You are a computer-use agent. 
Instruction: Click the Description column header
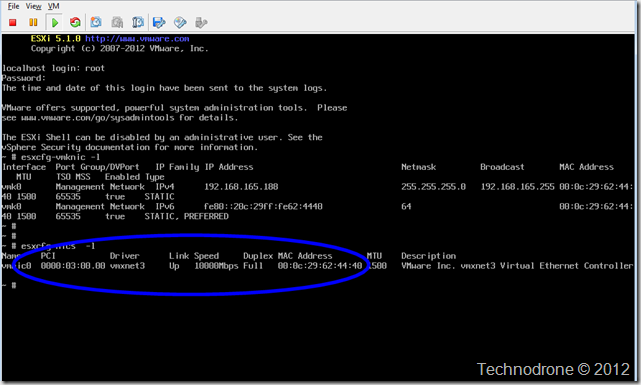428,256
